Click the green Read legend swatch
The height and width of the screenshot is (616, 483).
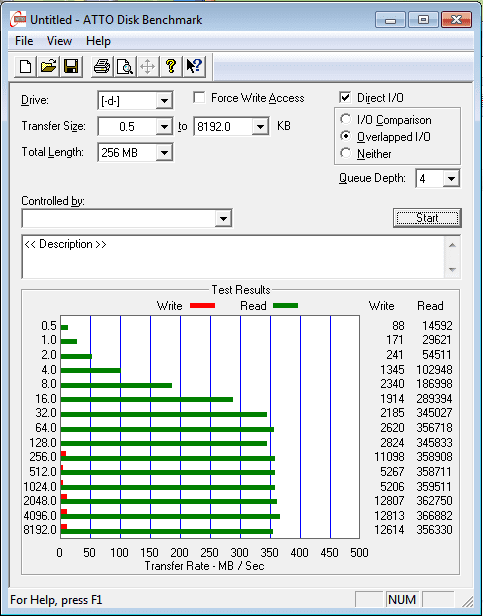pyautogui.click(x=285, y=306)
